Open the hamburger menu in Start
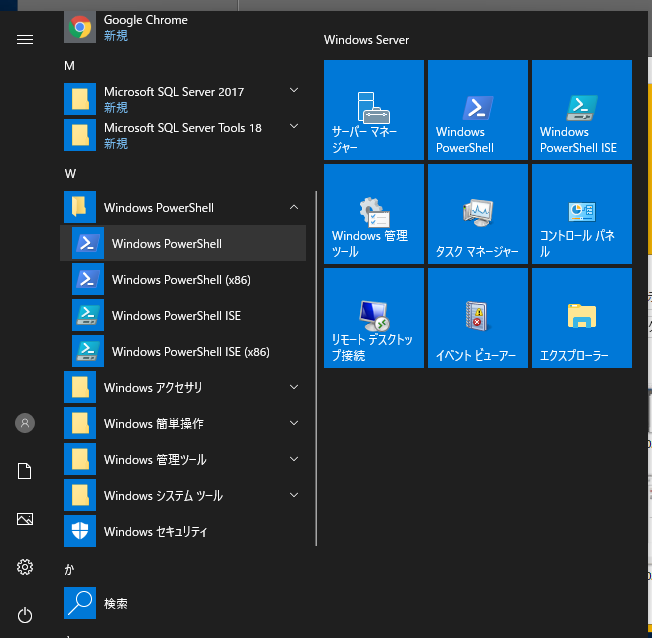This screenshot has width=652, height=638. [25, 40]
